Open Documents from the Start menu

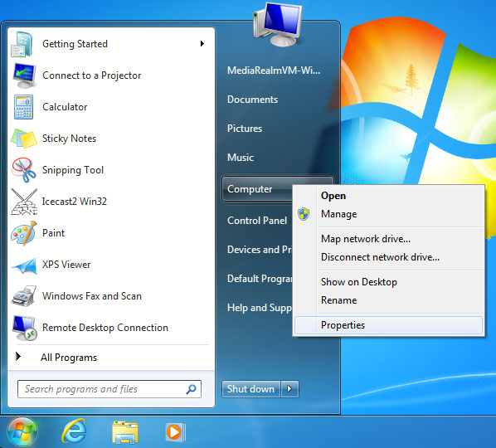click(x=252, y=100)
